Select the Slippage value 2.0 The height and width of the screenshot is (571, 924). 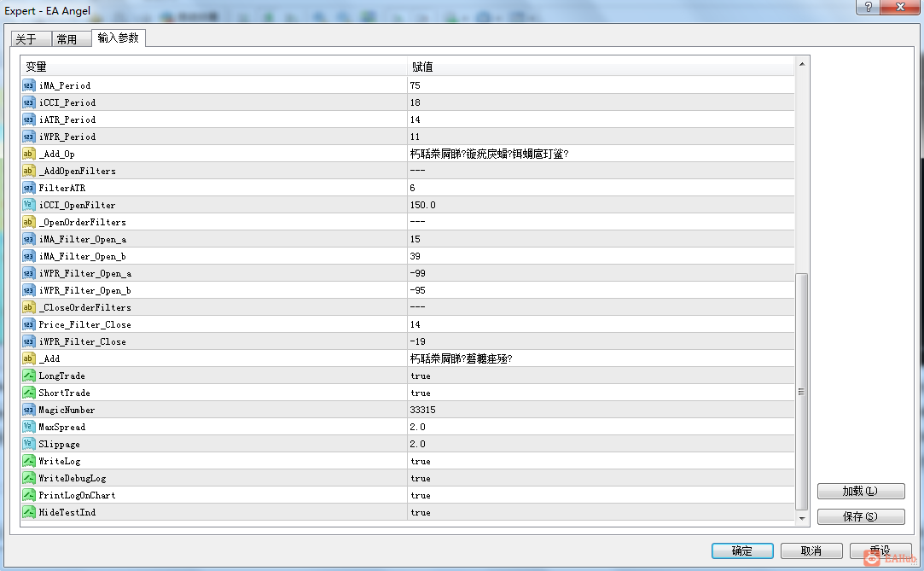coord(418,445)
